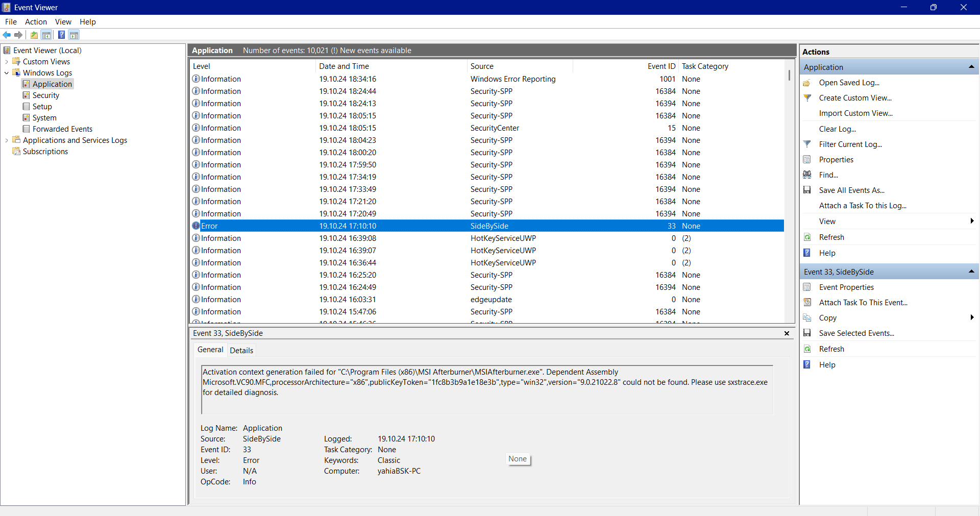980x516 pixels.
Task: Open the Action menu
Action: click(x=36, y=22)
